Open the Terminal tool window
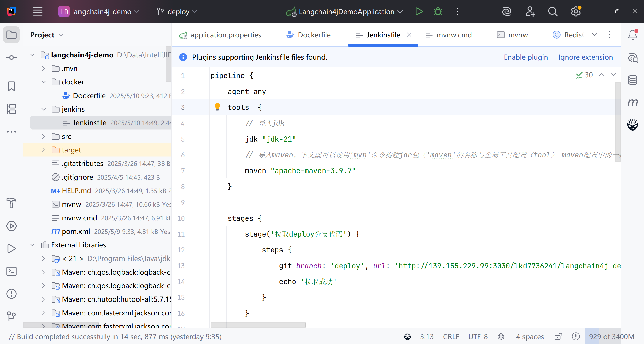Screen dimensions: 644x344 (x=11, y=271)
